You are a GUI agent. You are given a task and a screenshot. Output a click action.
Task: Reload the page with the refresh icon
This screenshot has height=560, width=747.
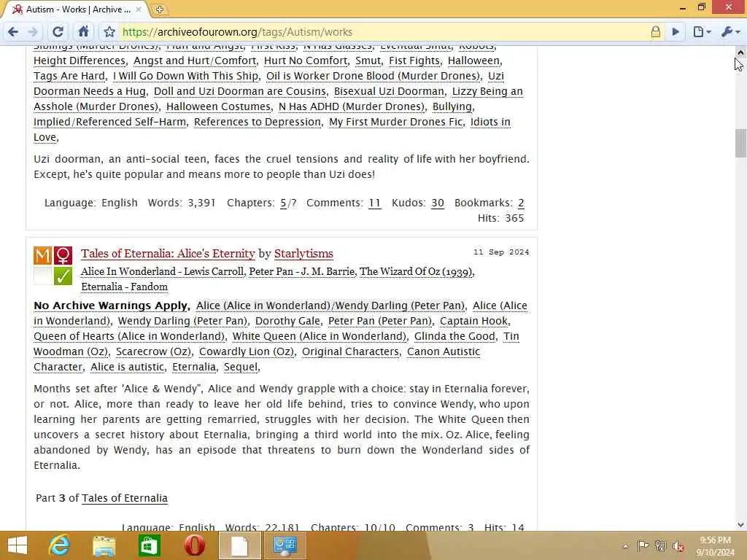pyautogui.click(x=58, y=32)
